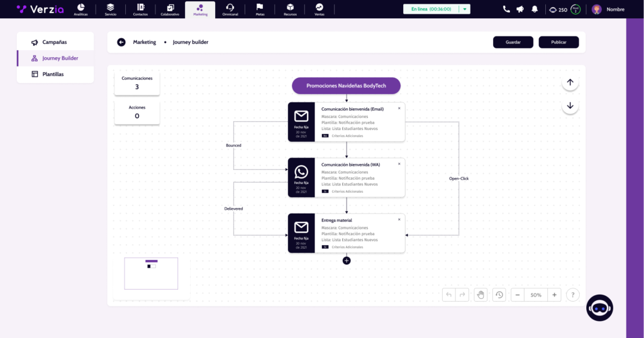
Task: Zoom out with the minus button
Action: (x=518, y=295)
